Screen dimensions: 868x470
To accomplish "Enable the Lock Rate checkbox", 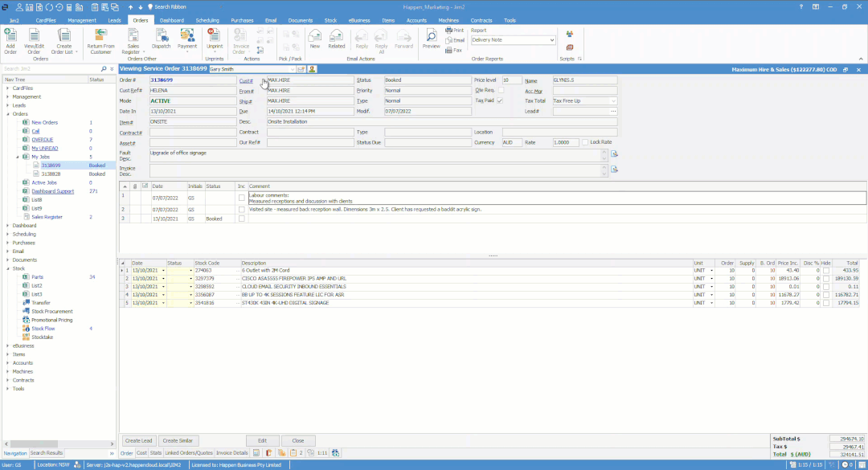I will tap(585, 142).
